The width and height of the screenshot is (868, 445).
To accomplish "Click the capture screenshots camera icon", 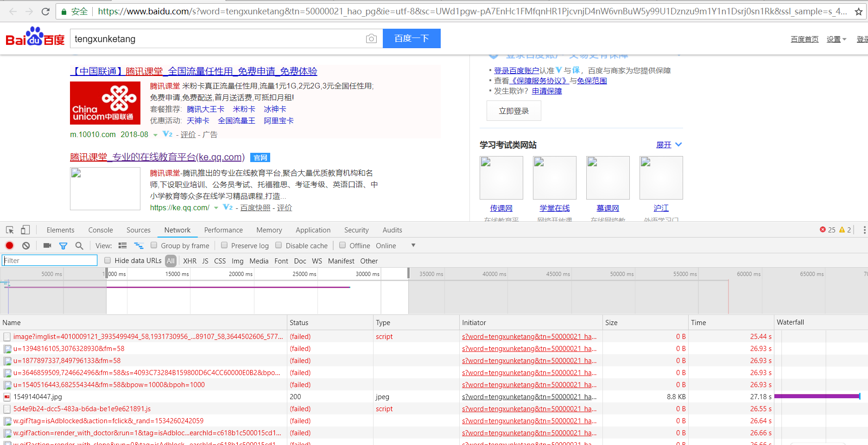I will coord(47,245).
